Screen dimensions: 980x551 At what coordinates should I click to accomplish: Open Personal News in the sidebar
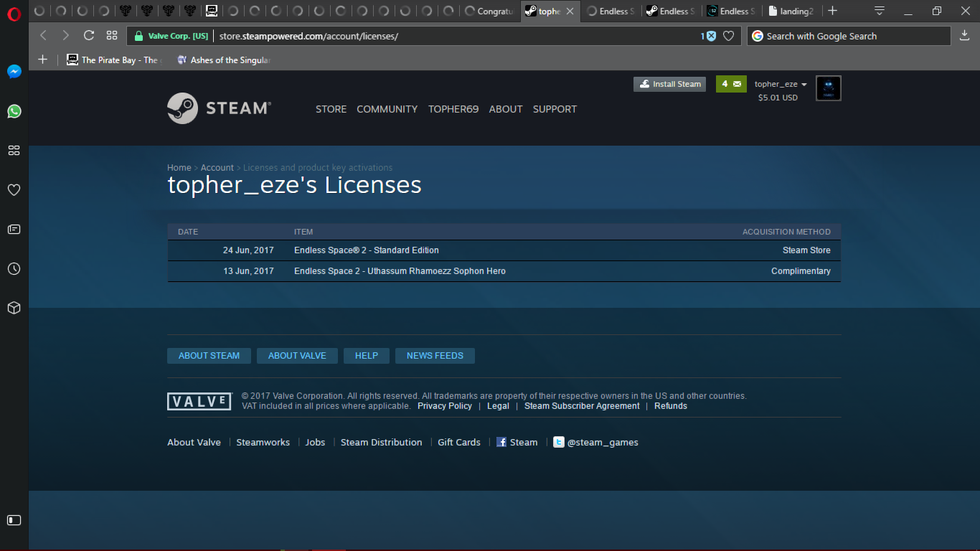pos(14,230)
